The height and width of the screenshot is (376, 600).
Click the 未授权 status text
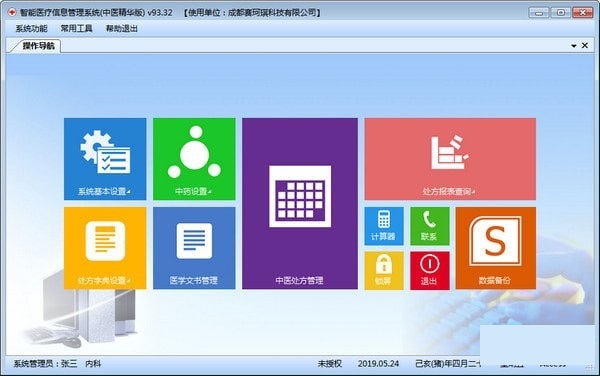coord(329,364)
